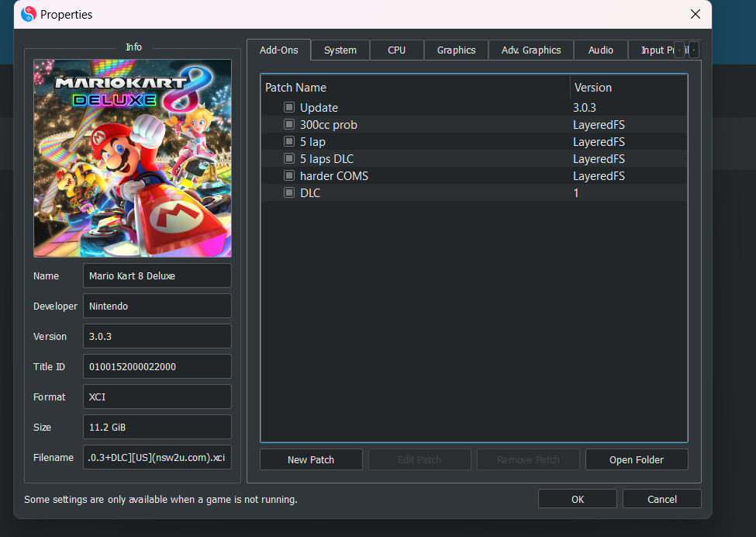Select the '5 lap' patch name
The width and height of the screenshot is (756, 537).
coord(312,142)
